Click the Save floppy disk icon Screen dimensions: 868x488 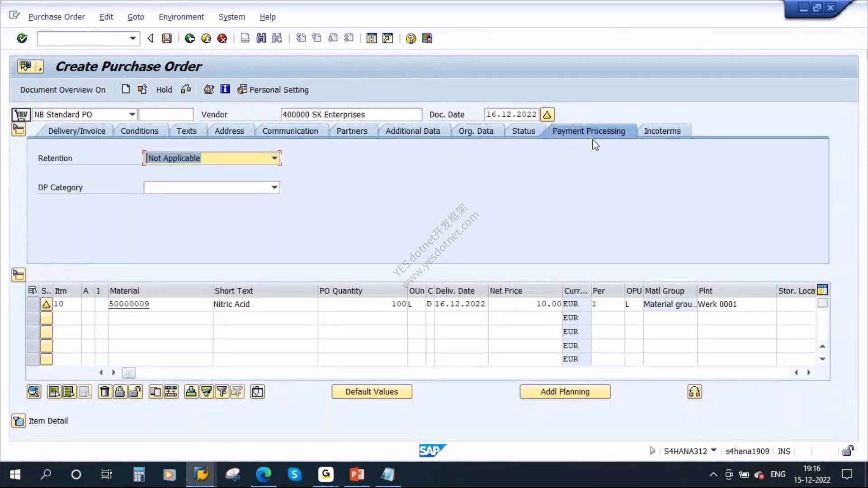[167, 38]
